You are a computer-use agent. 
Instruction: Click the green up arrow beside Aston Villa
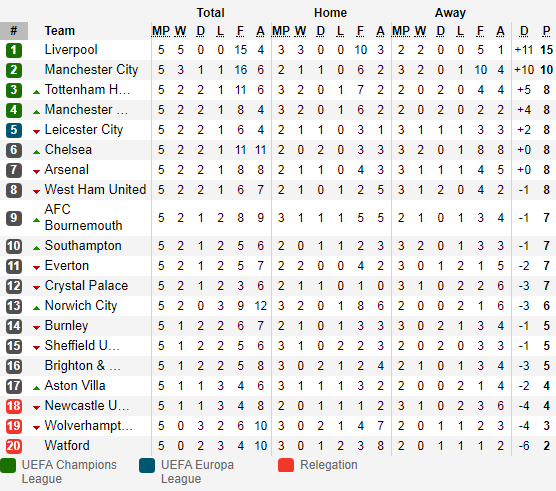coord(36,388)
